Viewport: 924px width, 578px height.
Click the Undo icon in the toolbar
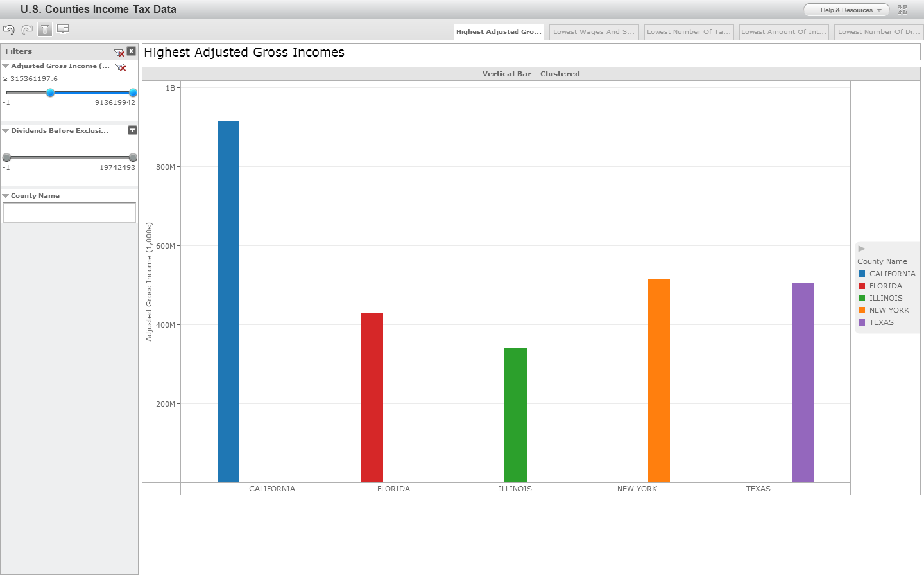pos(8,29)
